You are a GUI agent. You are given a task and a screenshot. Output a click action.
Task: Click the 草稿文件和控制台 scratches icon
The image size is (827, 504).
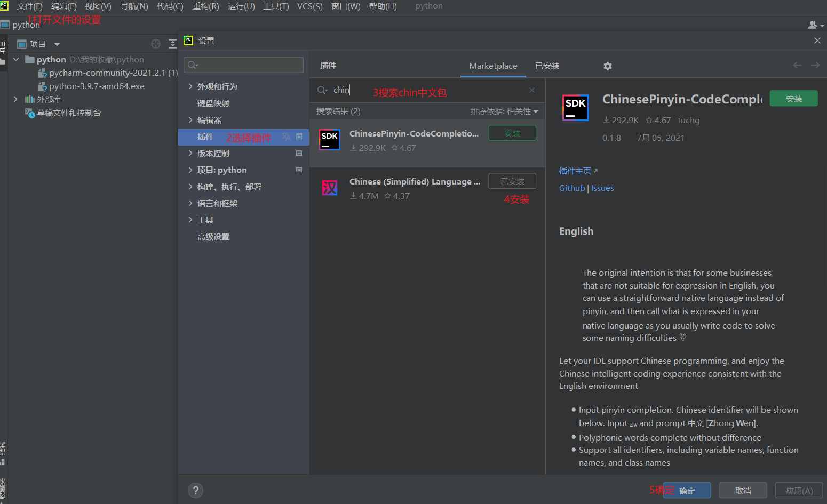pyautogui.click(x=30, y=113)
